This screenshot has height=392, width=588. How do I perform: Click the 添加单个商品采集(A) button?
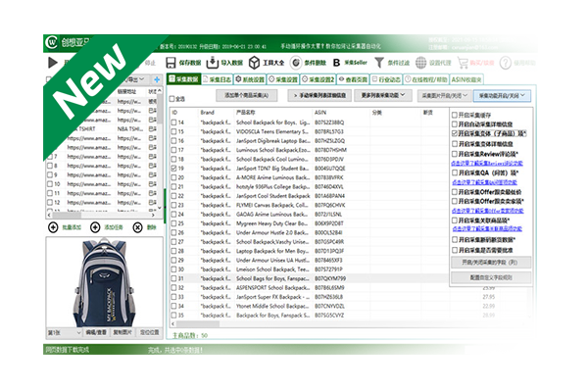click(x=246, y=95)
